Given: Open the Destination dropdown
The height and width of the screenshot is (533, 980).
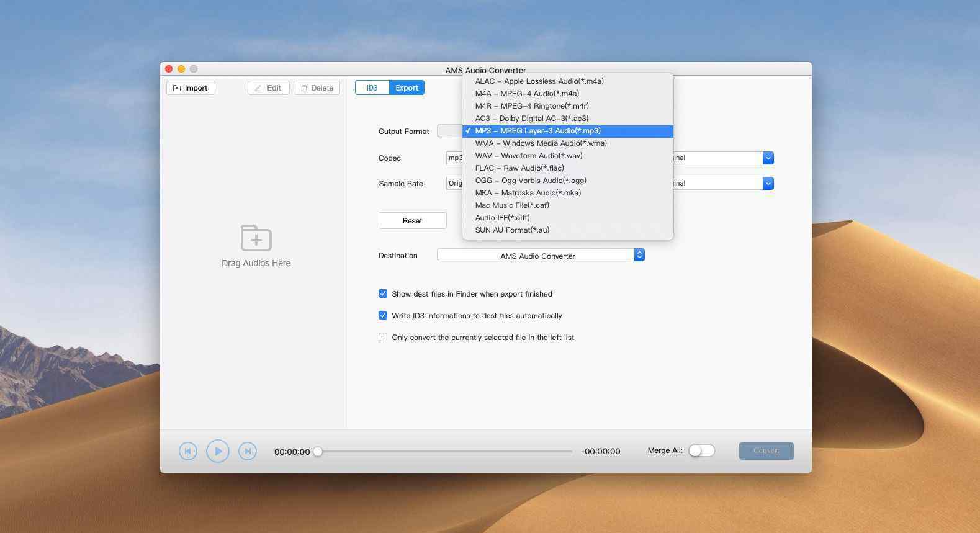Looking at the screenshot, I should tap(541, 255).
